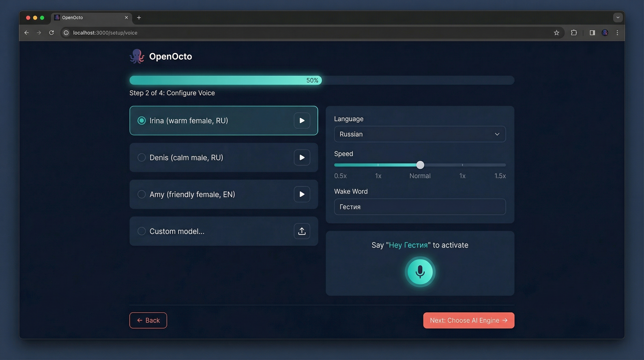Proceed to Next: Choose AI Engine

(x=468, y=320)
